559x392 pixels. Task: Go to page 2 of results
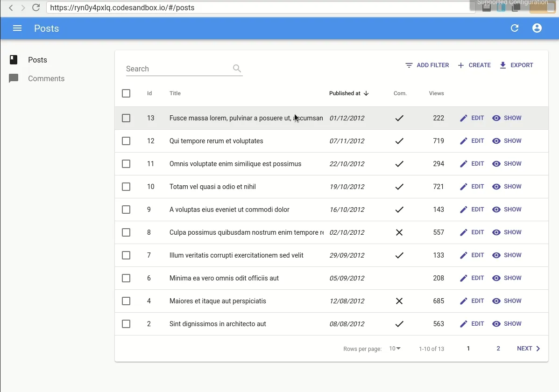pos(498,348)
